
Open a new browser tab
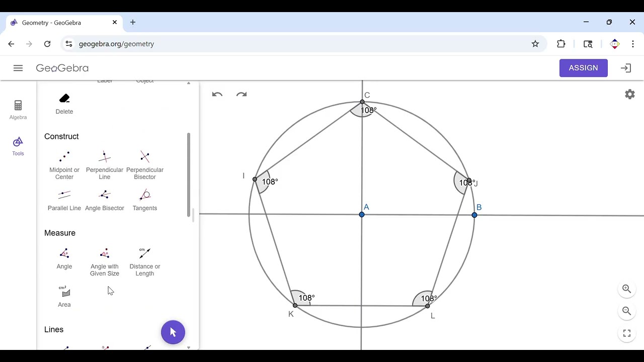click(x=133, y=22)
